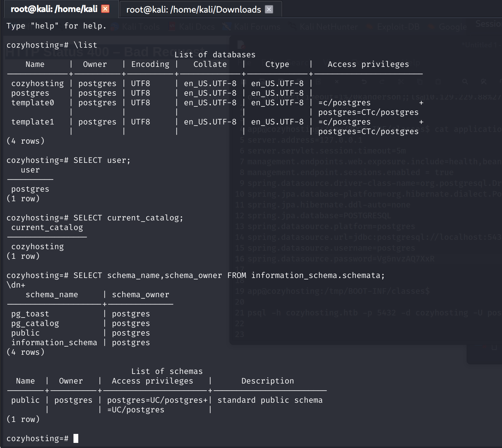Image resolution: width=502 pixels, height=448 pixels.
Task: Click the cursor at the last cozyhosting=# prompt
Action: [x=76, y=438]
